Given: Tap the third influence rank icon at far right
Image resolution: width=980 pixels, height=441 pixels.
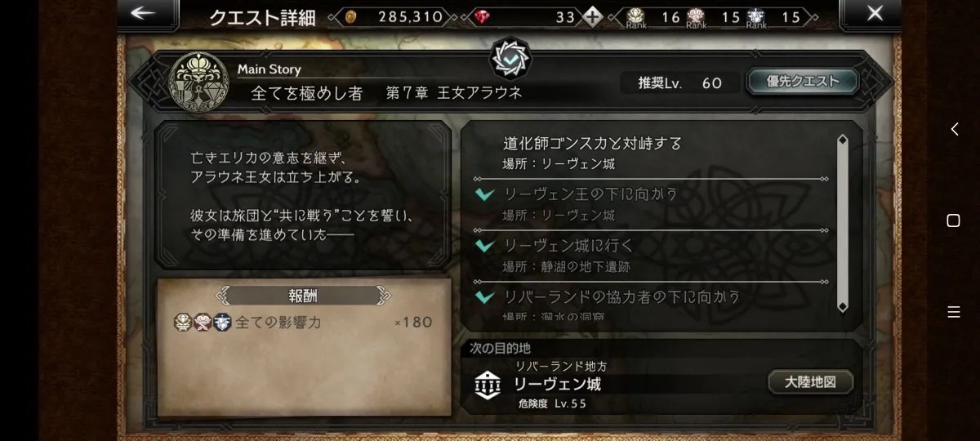Looking at the screenshot, I should tap(755, 16).
